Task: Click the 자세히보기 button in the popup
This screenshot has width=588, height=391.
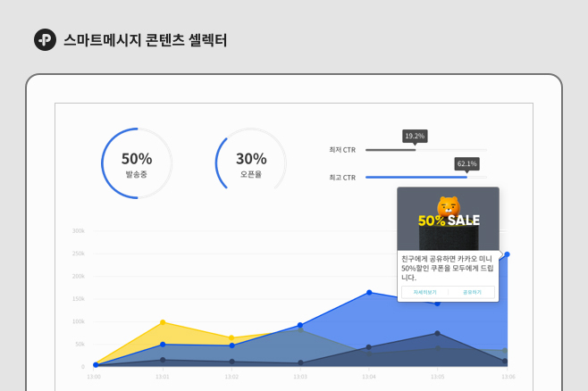Action: pyautogui.click(x=424, y=292)
